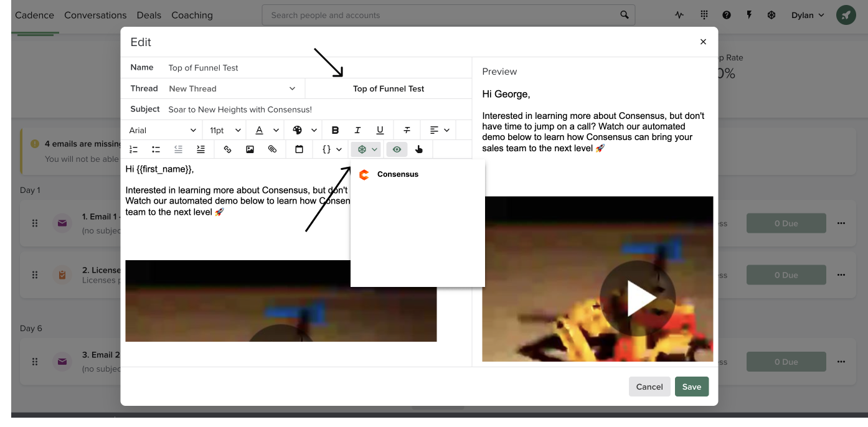Click the clipboard icon for 2. License step
The image size is (868, 427).
[62, 274]
